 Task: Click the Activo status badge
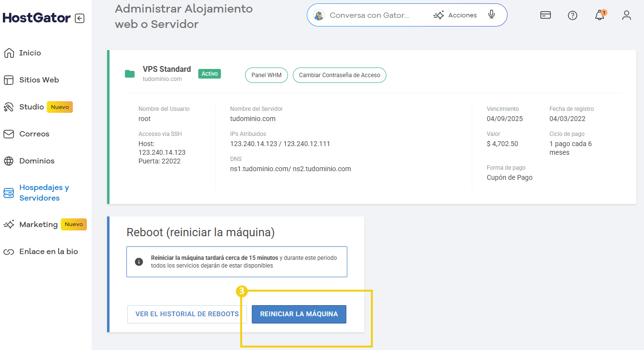pos(209,74)
